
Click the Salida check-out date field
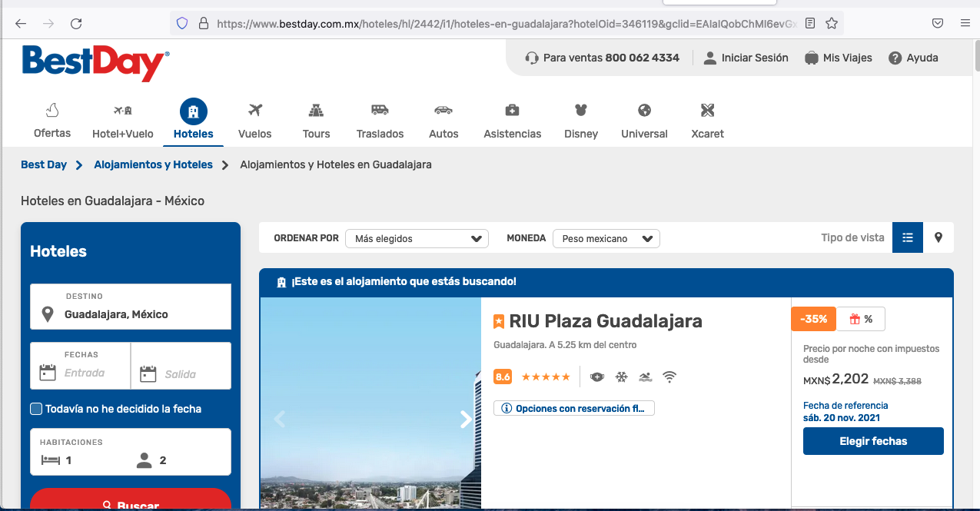[x=181, y=366]
